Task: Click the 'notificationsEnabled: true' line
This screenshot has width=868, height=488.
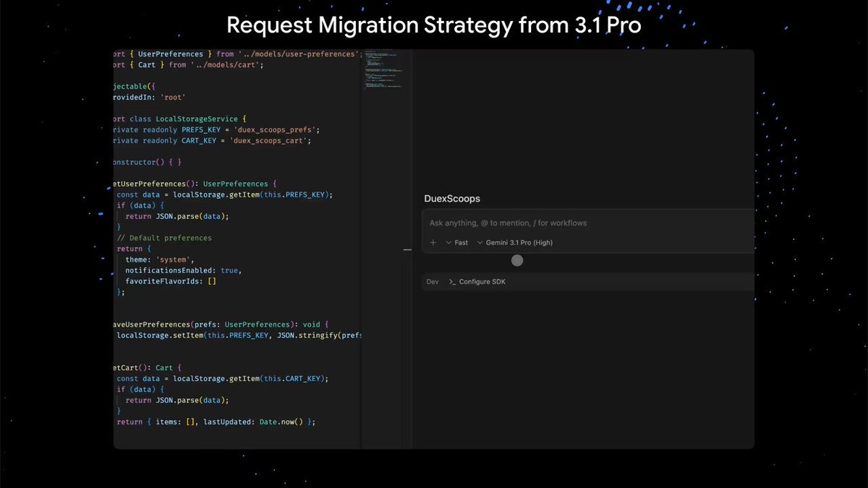Action: (183, 270)
